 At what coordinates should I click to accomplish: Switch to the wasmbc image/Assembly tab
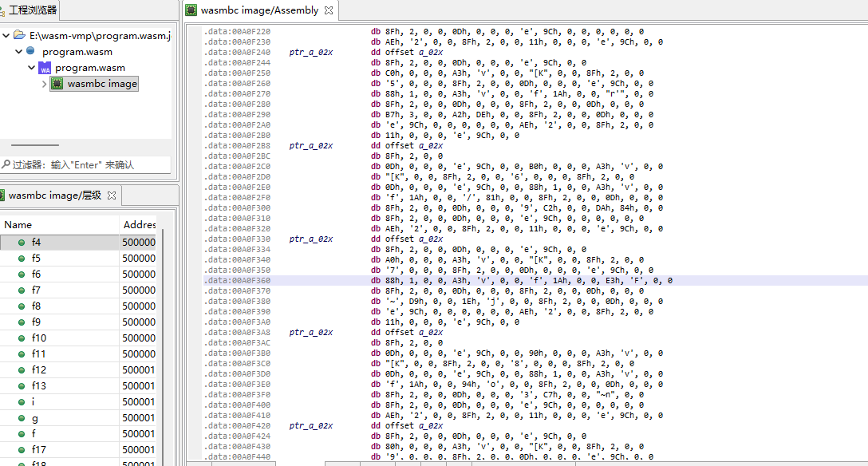[259, 10]
